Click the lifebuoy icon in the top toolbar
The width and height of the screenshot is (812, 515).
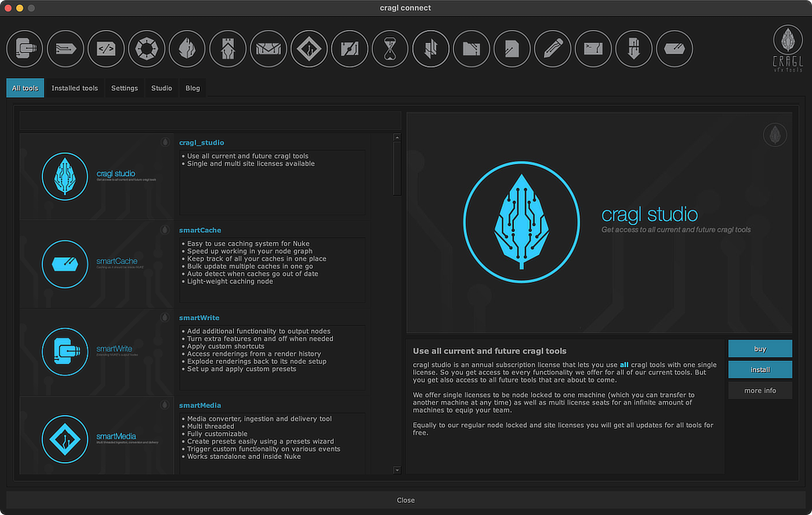pyautogui.click(x=146, y=49)
